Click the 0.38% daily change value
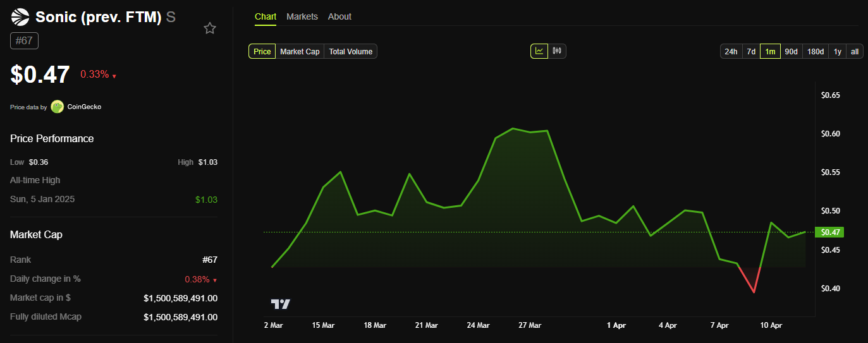The image size is (868, 343). [197, 279]
